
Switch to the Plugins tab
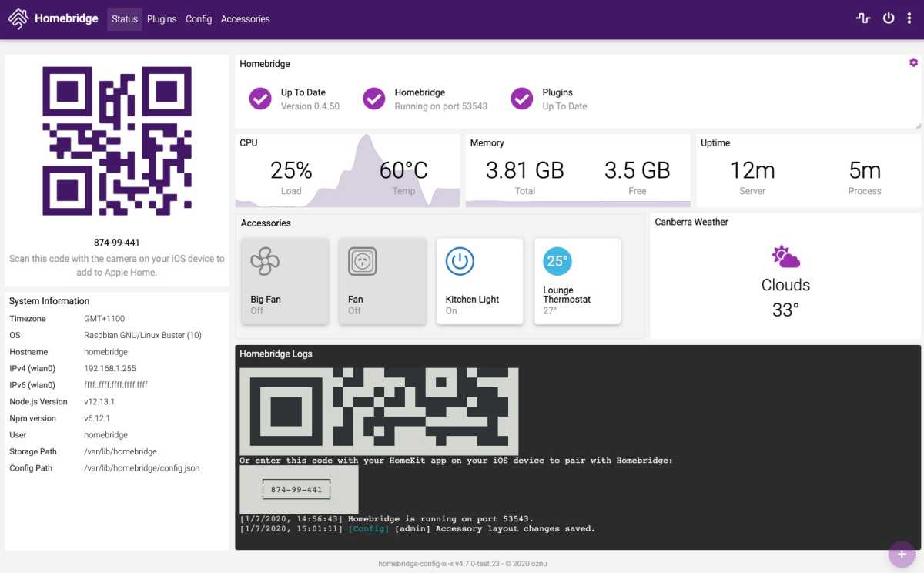[162, 19]
